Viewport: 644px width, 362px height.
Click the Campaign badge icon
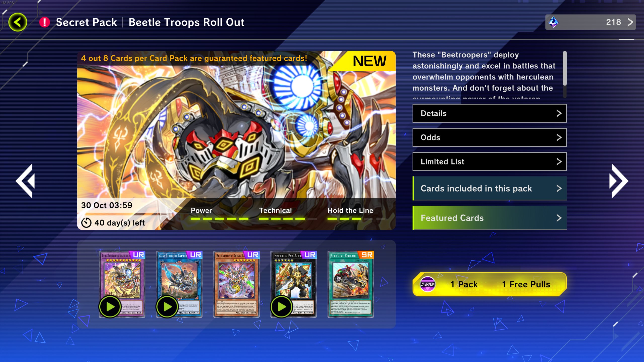[x=428, y=284]
